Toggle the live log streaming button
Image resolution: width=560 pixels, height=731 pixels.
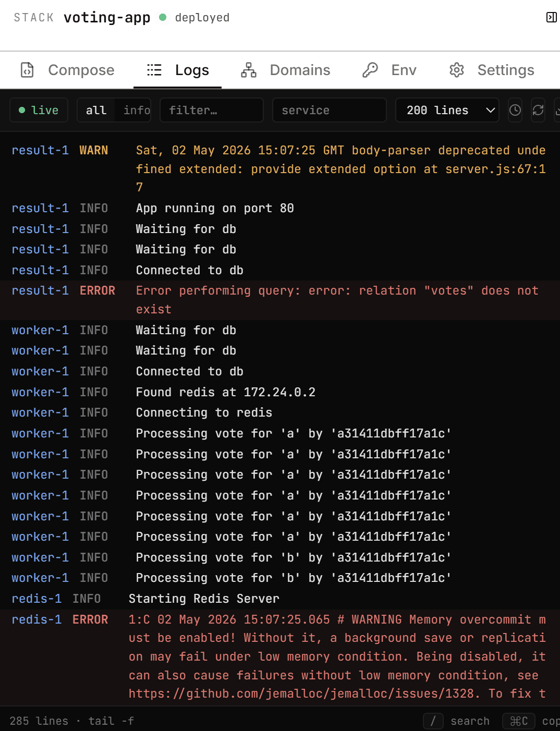(x=39, y=110)
